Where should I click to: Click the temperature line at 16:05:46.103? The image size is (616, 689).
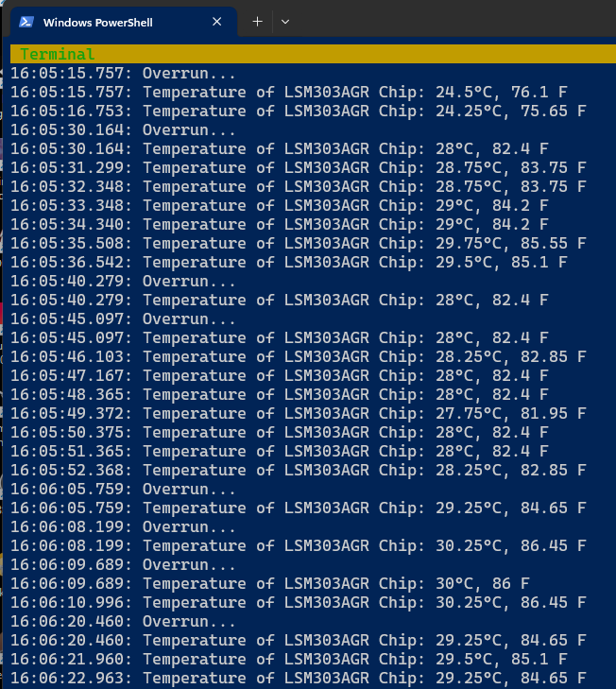point(299,357)
